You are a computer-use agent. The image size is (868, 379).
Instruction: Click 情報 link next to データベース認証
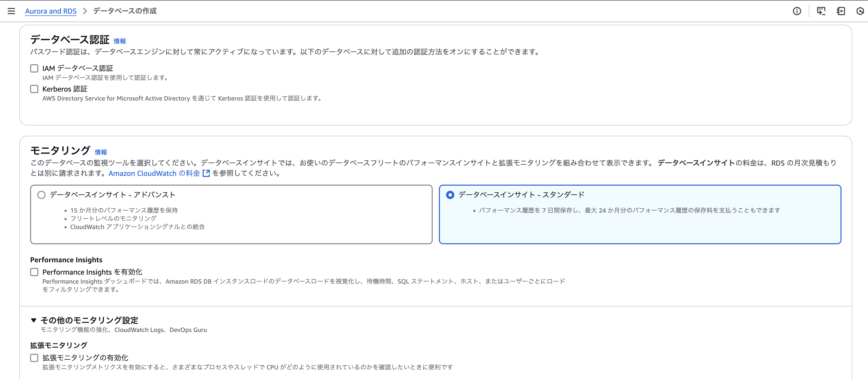(x=120, y=41)
